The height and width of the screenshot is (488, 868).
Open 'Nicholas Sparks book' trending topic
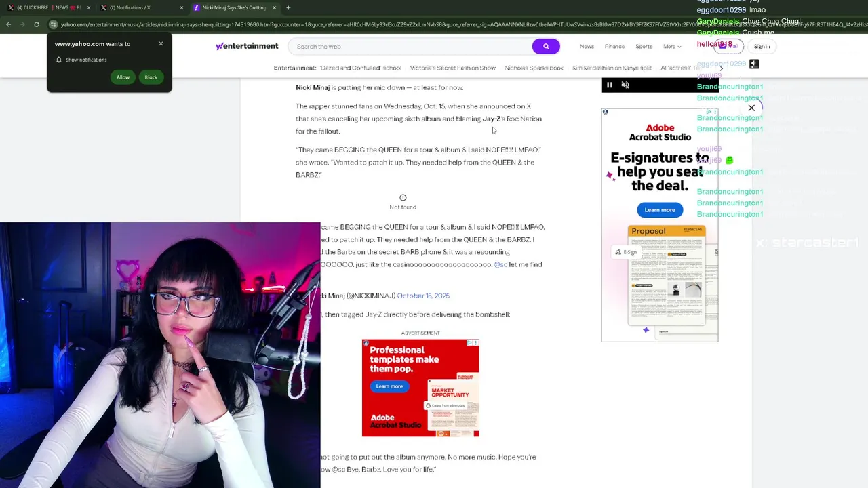pyautogui.click(x=534, y=68)
